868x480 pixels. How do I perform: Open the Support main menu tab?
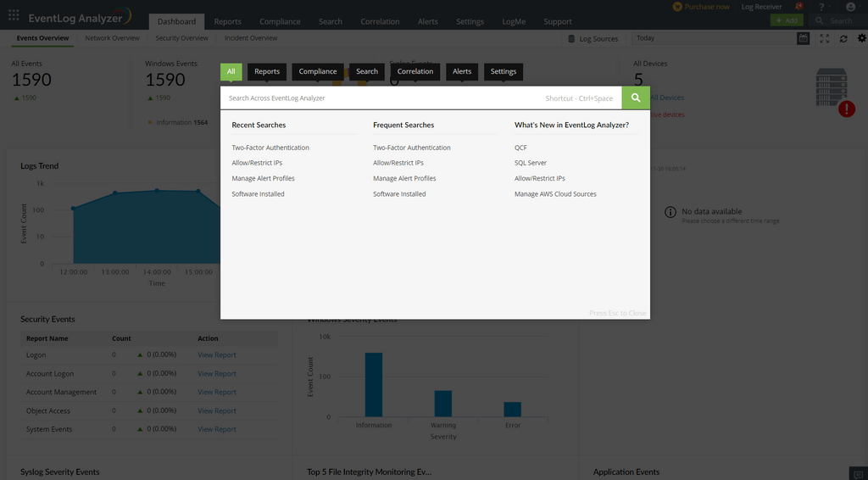558,21
